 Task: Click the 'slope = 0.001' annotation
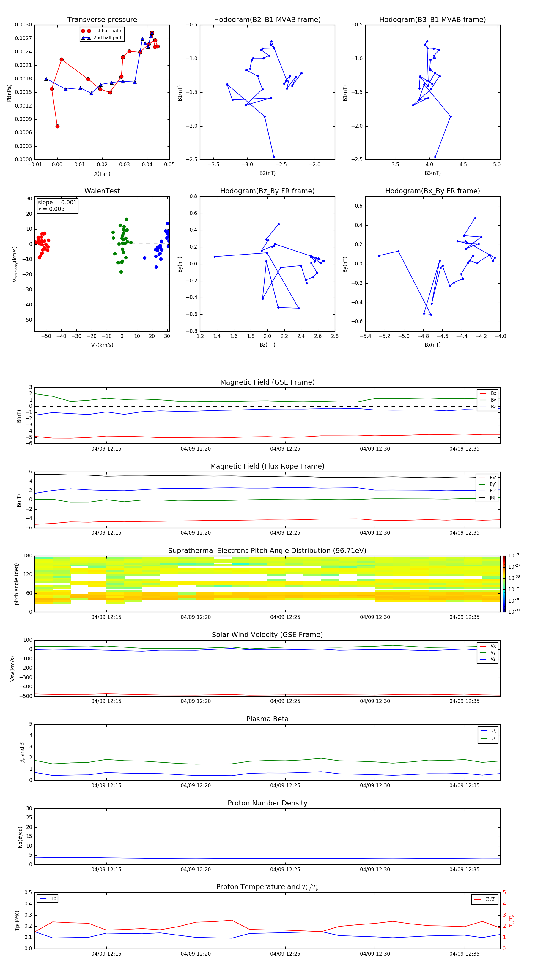(57, 203)
